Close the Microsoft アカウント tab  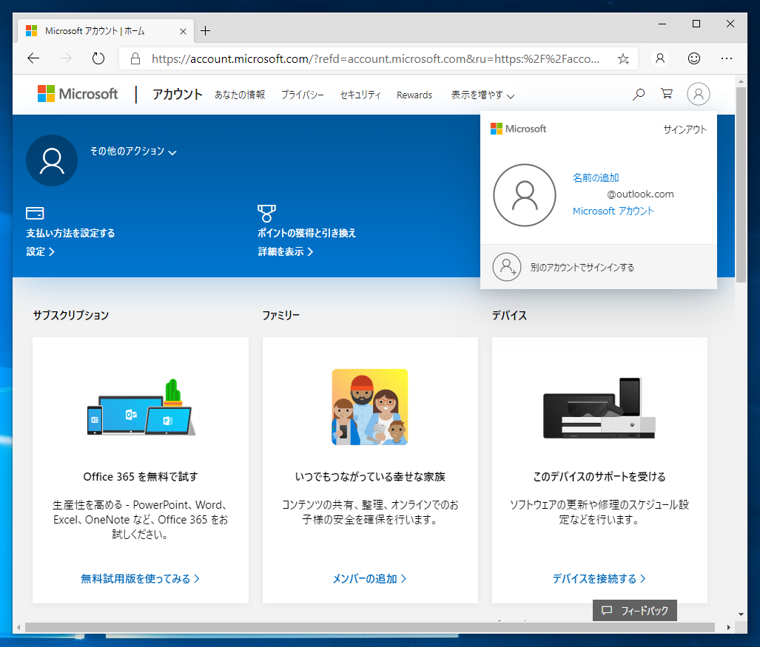tap(183, 32)
